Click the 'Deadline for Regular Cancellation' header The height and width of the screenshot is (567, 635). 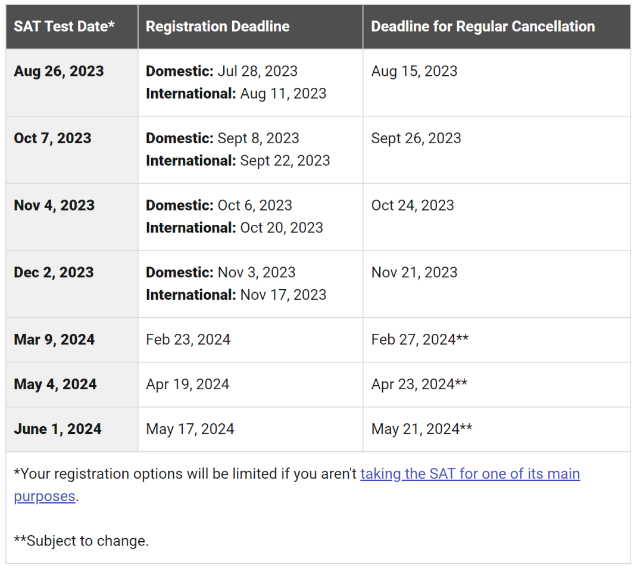pos(483,26)
